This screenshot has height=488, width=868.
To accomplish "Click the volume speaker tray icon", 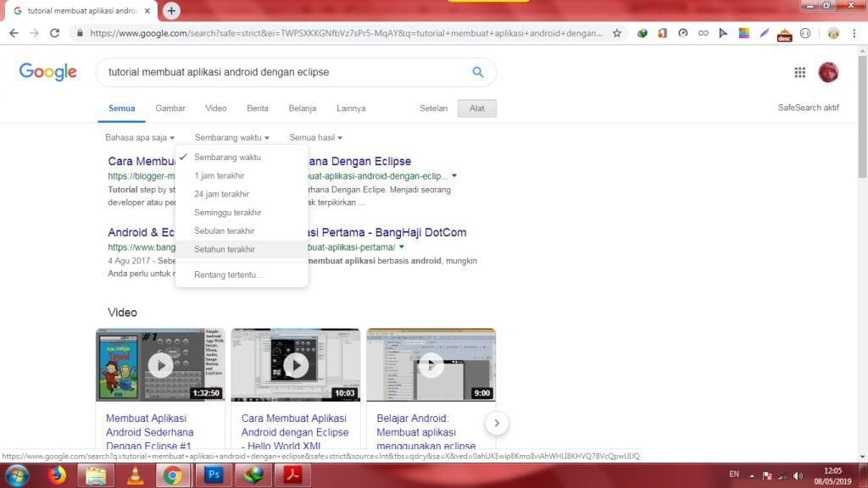I will (x=798, y=476).
